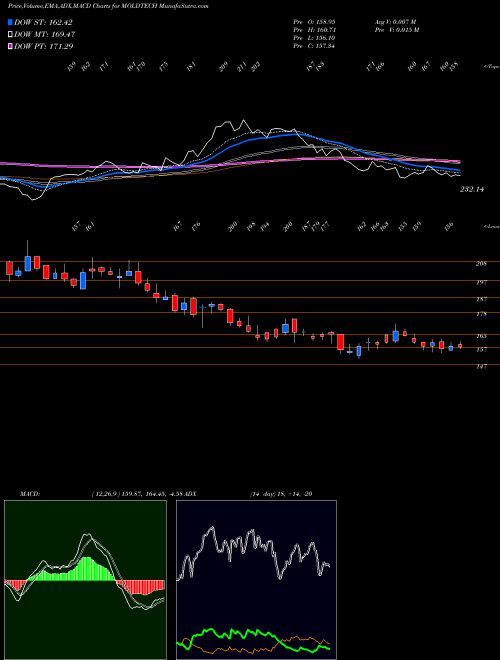
Task: Click the 'Pre L: 156.10' low value
Action: click(314, 38)
